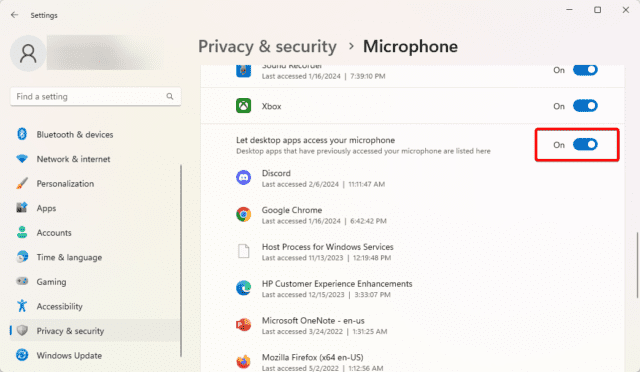Click the 'Settings' window title text
This screenshot has width=640, height=372.
point(44,15)
